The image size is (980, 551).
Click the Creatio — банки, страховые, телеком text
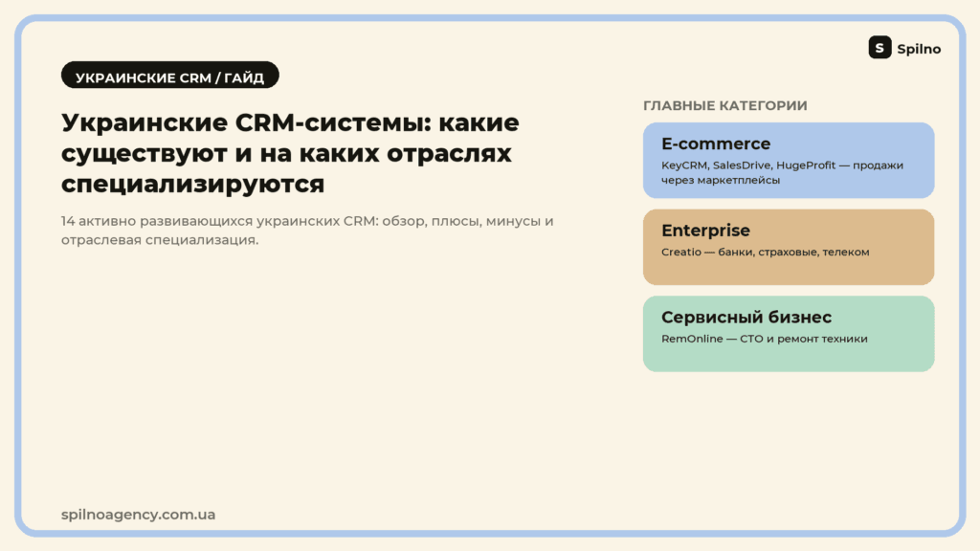(x=765, y=252)
